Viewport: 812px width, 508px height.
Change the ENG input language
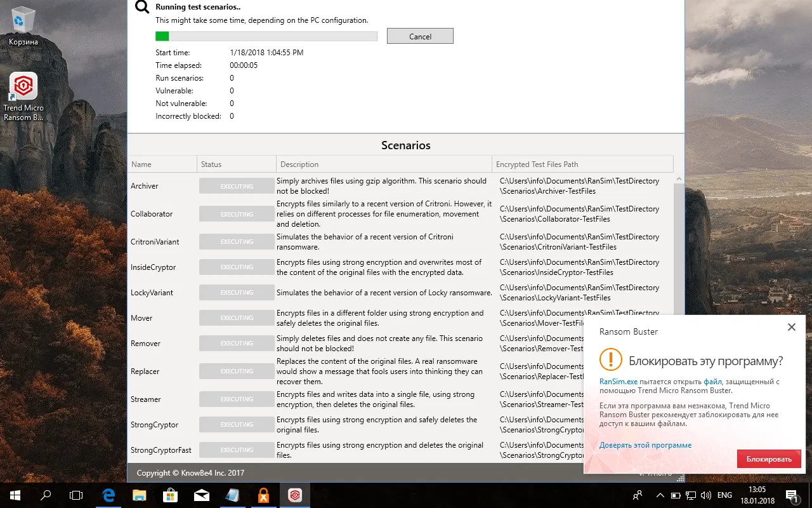click(x=724, y=495)
